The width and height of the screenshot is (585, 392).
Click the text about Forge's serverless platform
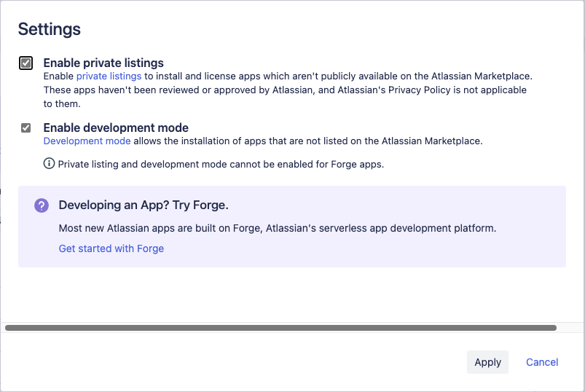277,228
